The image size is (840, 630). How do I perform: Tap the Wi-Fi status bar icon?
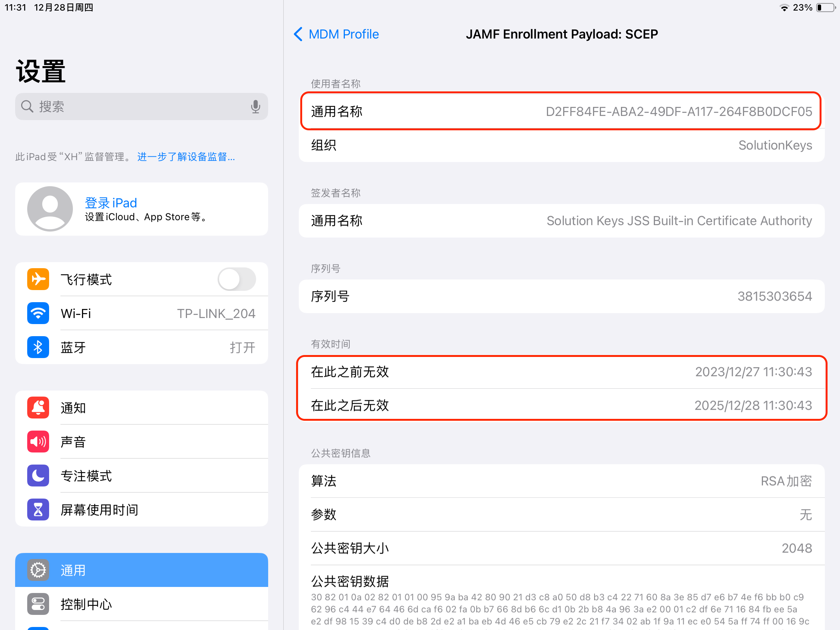[x=784, y=8]
